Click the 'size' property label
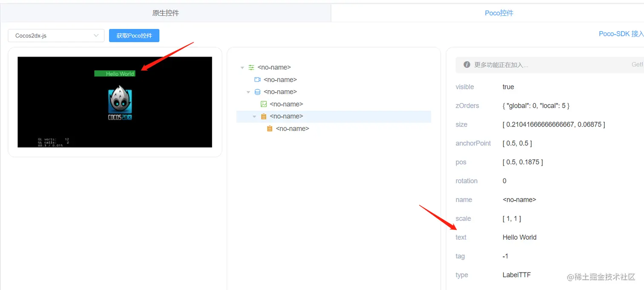The height and width of the screenshot is (290, 644). click(x=461, y=124)
